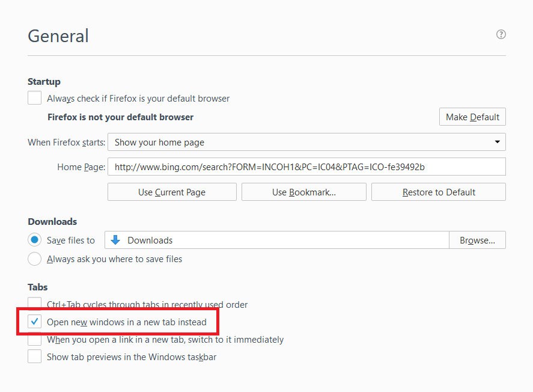This screenshot has width=533, height=392.
Task: Click the Use Current Page button
Action: (172, 192)
